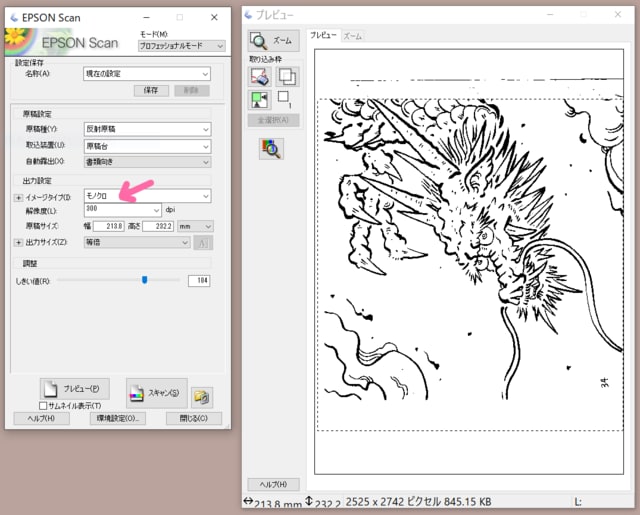Screen dimensions: 640x515
Task: Open the file save settings folder icon
Action: point(202,397)
